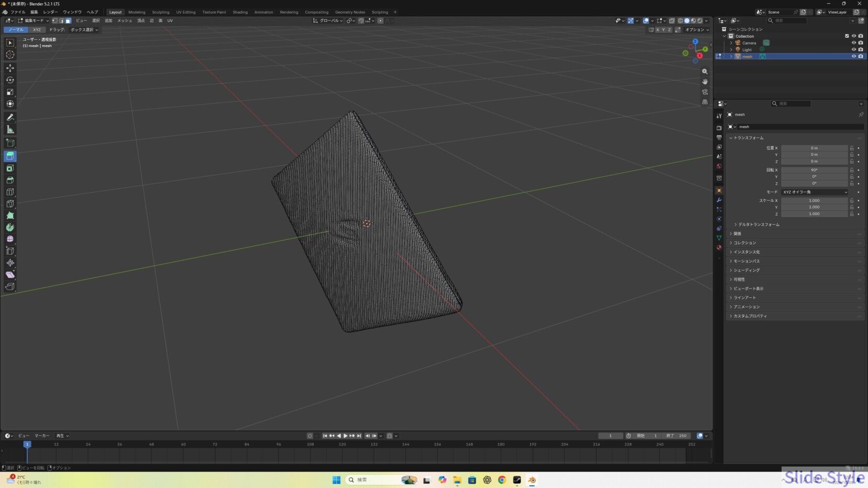The image size is (868, 488).
Task: Enable vertex select mode
Action: (54, 21)
